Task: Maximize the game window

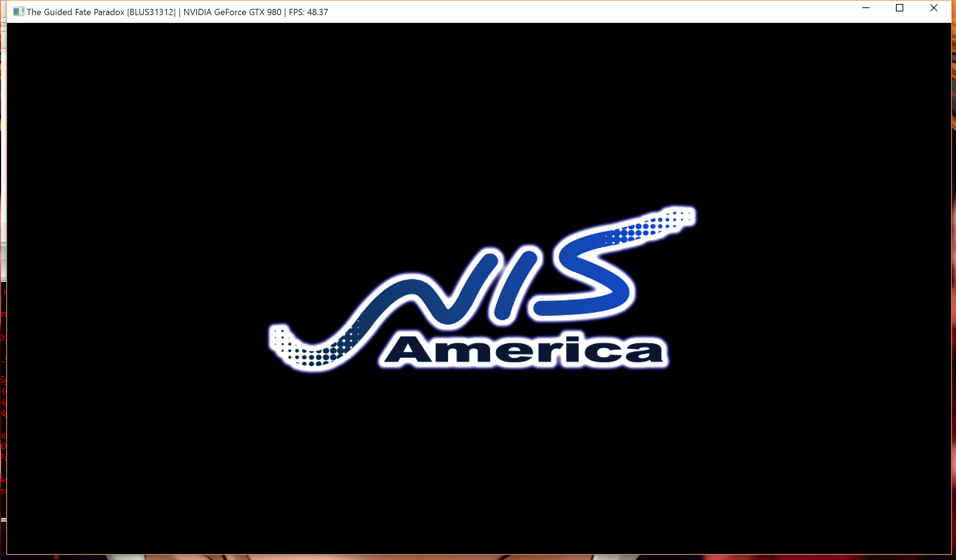Action: [899, 8]
